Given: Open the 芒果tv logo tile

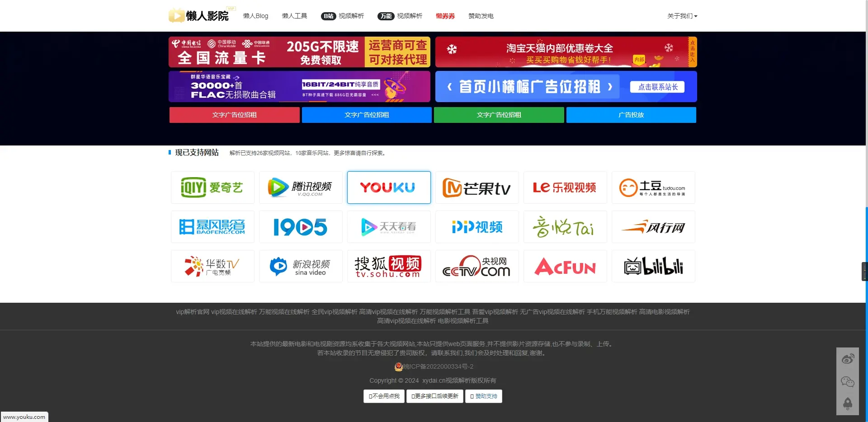Looking at the screenshot, I should click(x=477, y=188).
